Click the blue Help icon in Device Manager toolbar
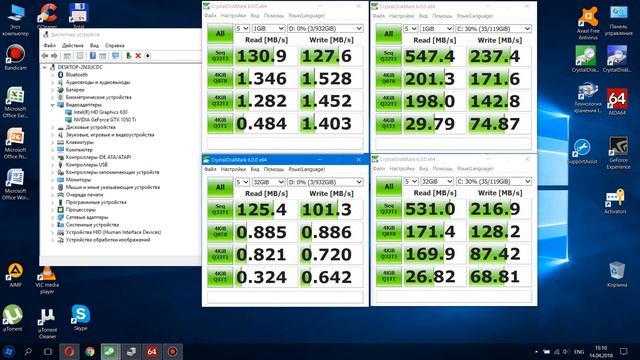 tap(93, 56)
